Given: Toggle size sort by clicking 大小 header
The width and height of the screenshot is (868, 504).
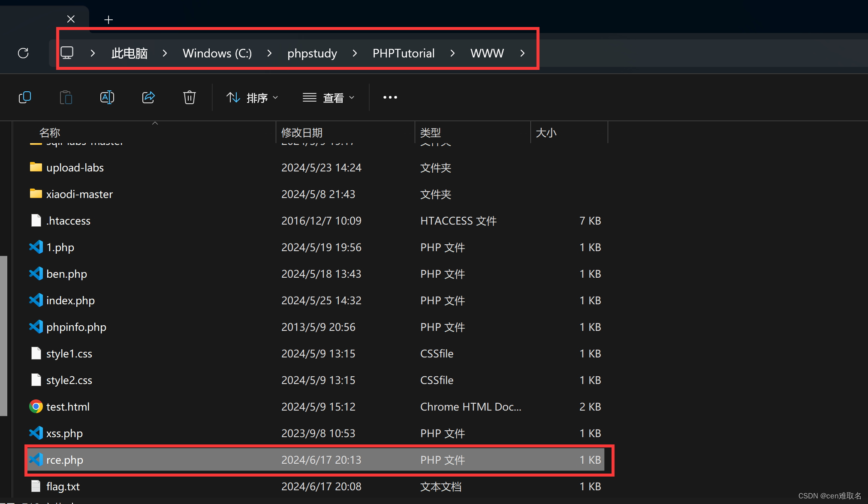Looking at the screenshot, I should [x=546, y=132].
